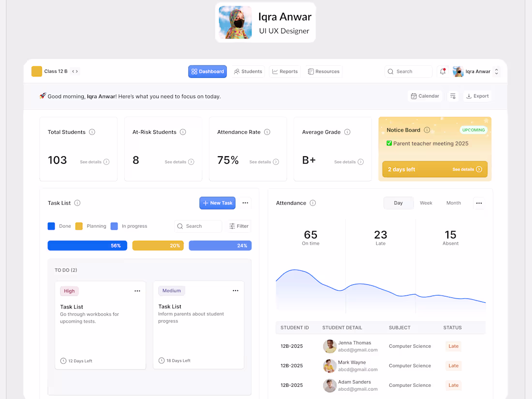The height and width of the screenshot is (399, 532).
Task: Toggle the In progress legend checkbox
Action: click(x=114, y=226)
